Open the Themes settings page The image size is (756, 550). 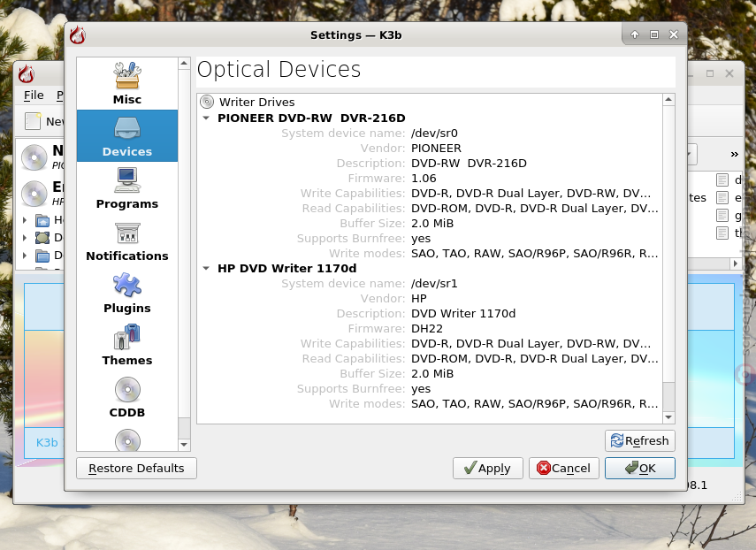point(126,344)
